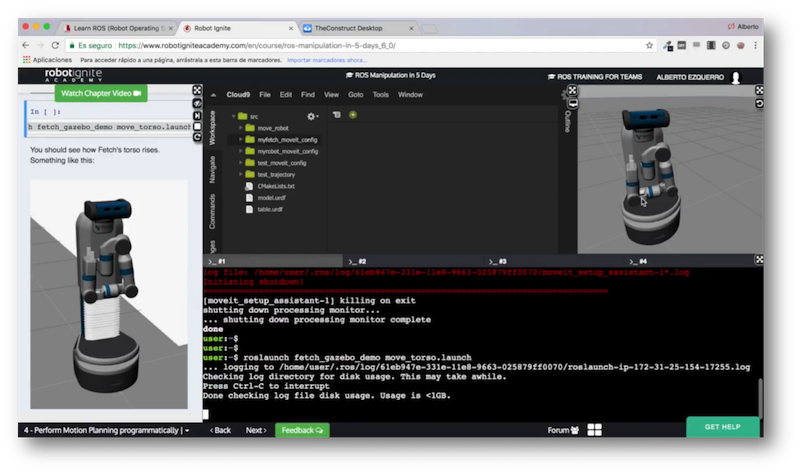The width and height of the screenshot is (800, 474).
Task: Open model.urdf in the file tree
Action: click(271, 198)
